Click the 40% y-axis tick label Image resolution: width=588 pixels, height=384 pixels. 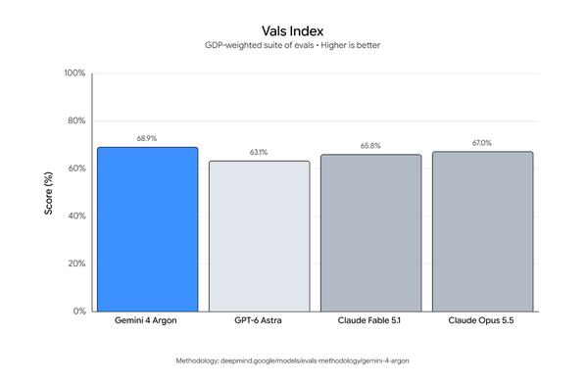click(76, 216)
